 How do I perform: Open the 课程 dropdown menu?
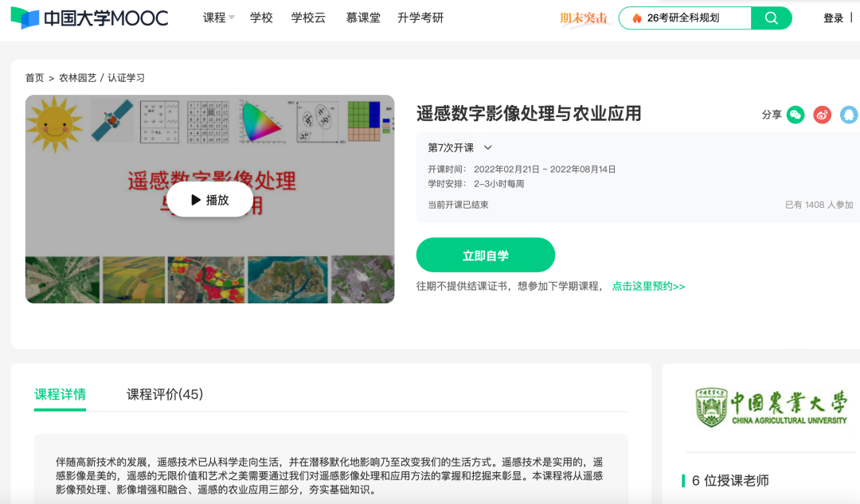point(218,18)
